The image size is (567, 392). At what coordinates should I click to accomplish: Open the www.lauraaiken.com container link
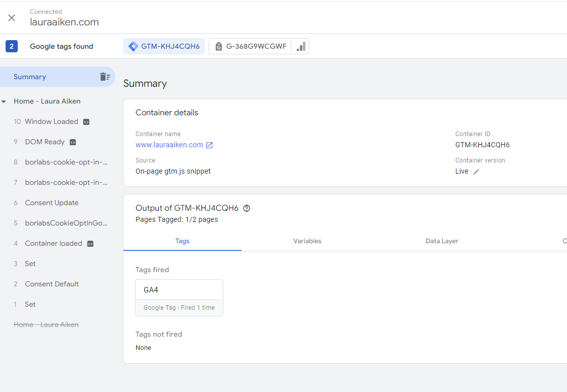coord(169,145)
